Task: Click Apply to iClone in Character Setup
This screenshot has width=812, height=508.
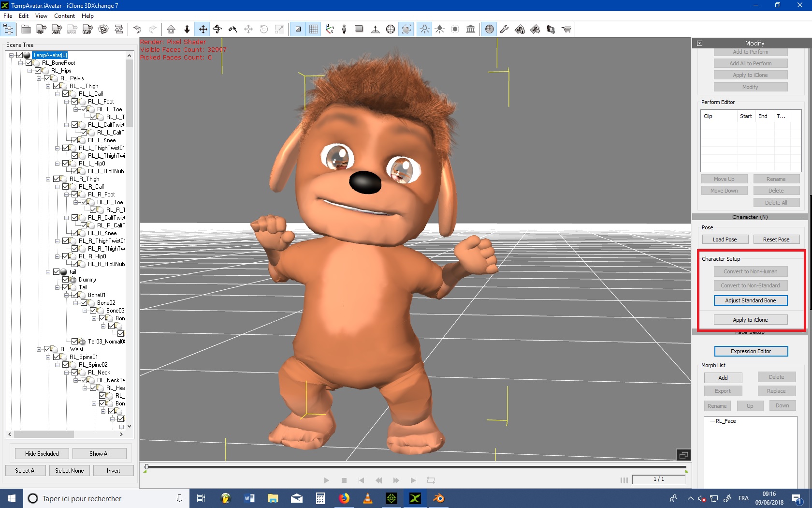Action: 750,320
